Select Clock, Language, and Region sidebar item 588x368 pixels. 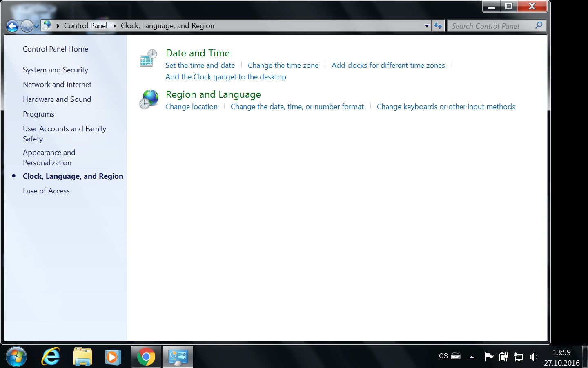click(73, 176)
